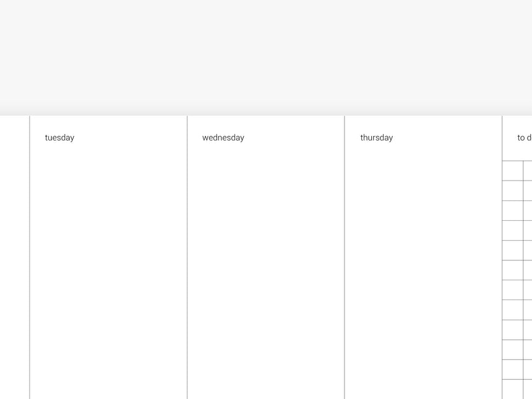Click the thursday column heading

[376, 138]
